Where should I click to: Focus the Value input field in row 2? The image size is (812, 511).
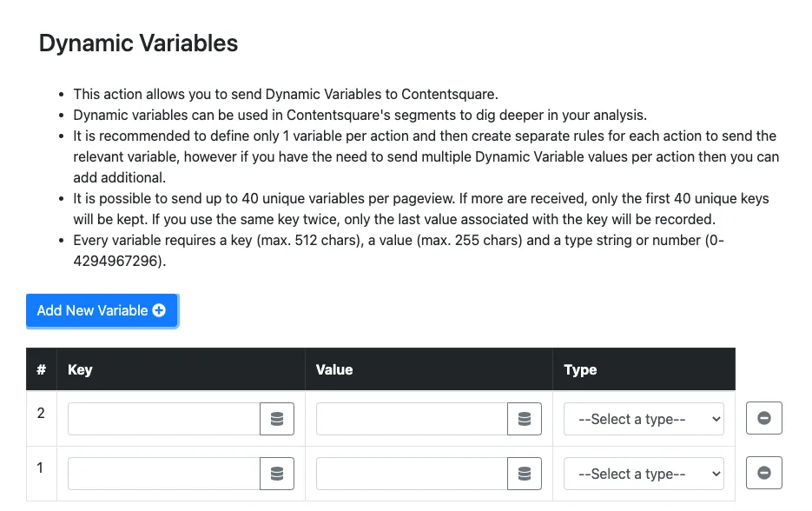pyautogui.click(x=412, y=419)
